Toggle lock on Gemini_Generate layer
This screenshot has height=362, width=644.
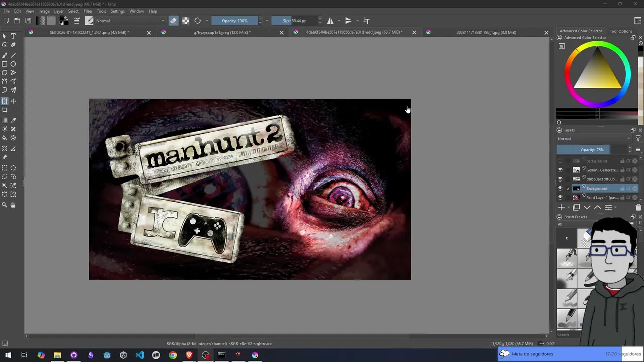622,170
